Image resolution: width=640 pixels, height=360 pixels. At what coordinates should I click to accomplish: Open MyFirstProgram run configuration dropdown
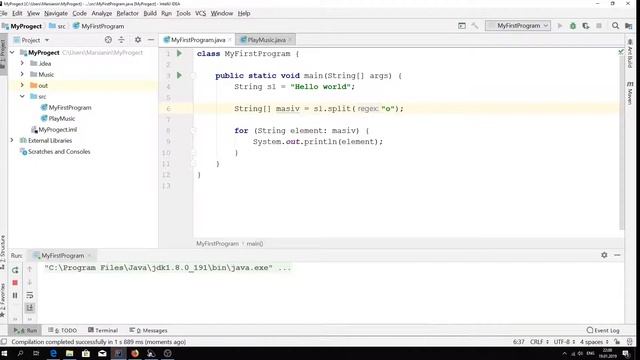(x=518, y=26)
